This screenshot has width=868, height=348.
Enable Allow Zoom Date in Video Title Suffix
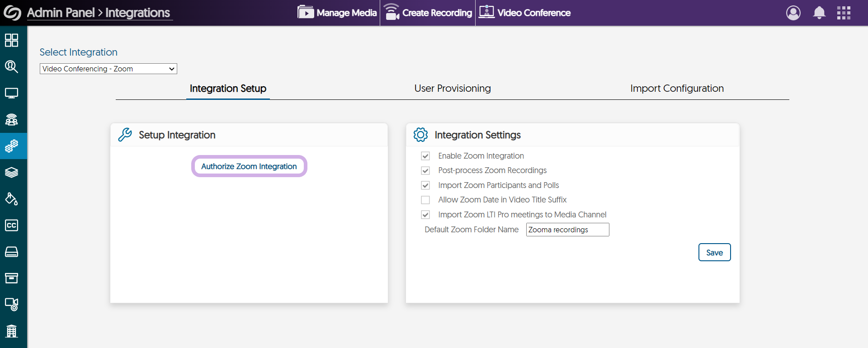(x=425, y=200)
